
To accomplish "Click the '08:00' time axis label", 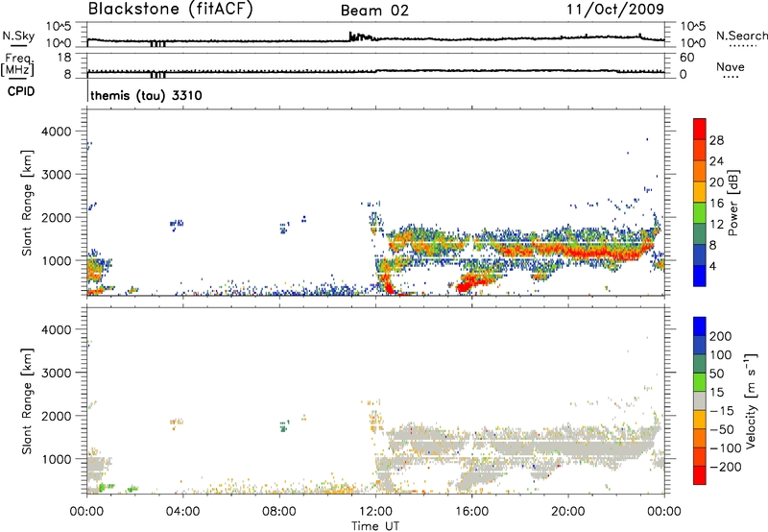I will point(279,512).
